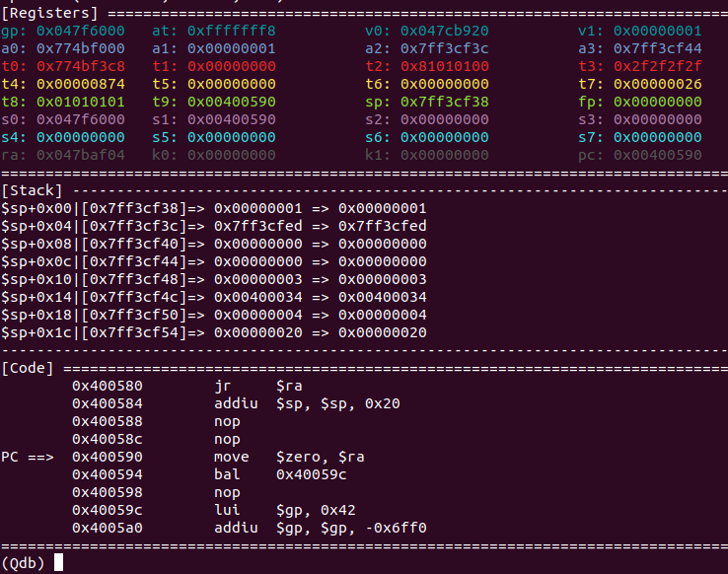The width and height of the screenshot is (728, 574).
Task: Click the (Qdb) prompt input cursor
Action: [x=58, y=563]
